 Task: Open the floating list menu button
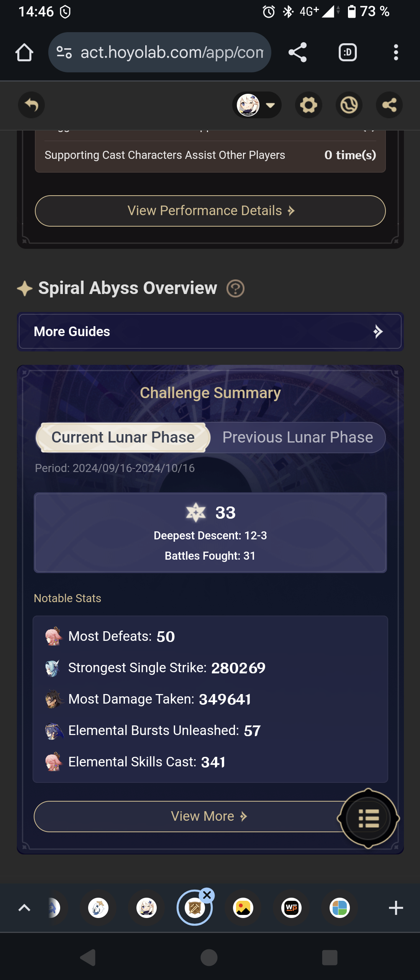click(x=368, y=818)
